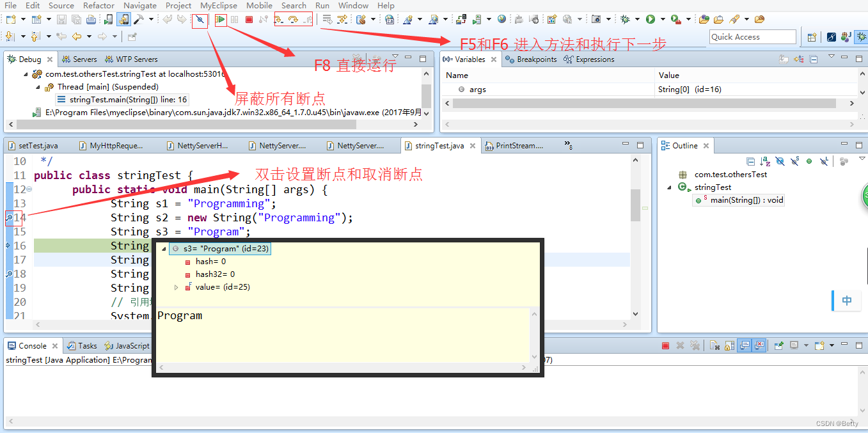Screen dimensions: 868x433
Task: Toggle Pin Console icon
Action: pos(778,345)
